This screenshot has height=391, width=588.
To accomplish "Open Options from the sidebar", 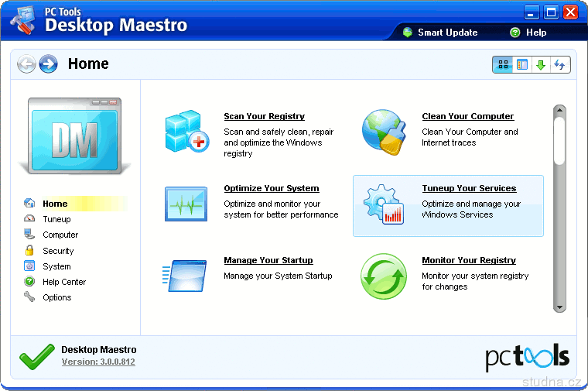I will (57, 297).
